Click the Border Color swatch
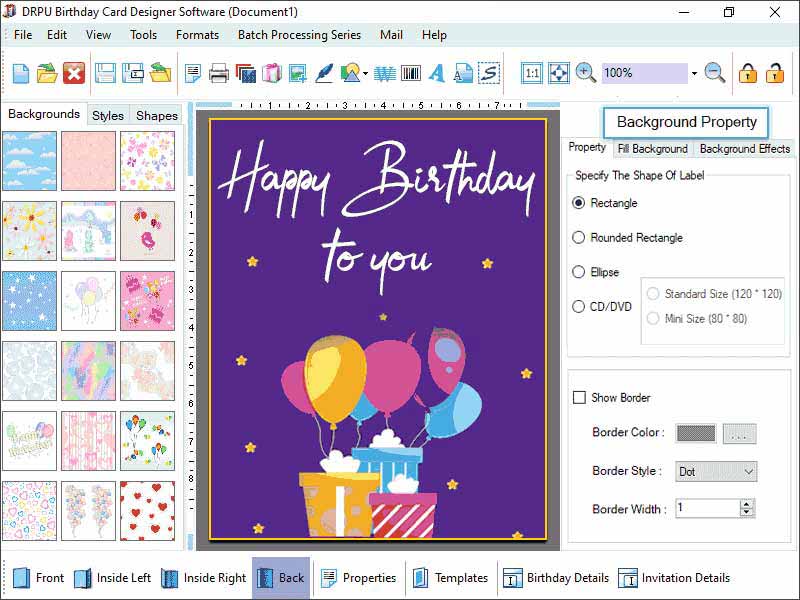The width and height of the screenshot is (800, 600). point(694,433)
